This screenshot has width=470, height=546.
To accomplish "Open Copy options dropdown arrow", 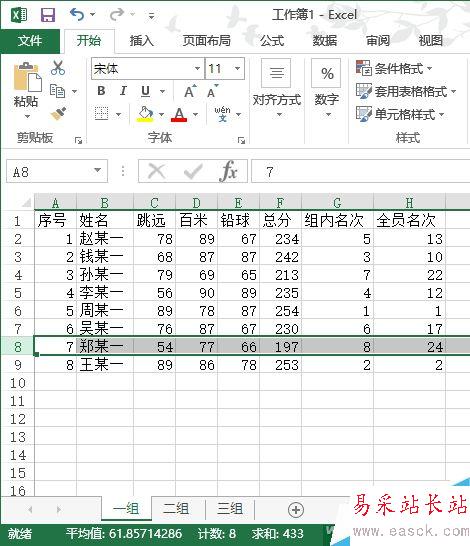I will coord(74,92).
